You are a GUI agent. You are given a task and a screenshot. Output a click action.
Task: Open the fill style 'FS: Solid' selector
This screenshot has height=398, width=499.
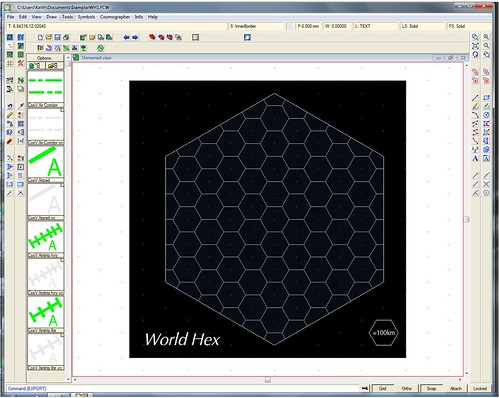coord(468,26)
